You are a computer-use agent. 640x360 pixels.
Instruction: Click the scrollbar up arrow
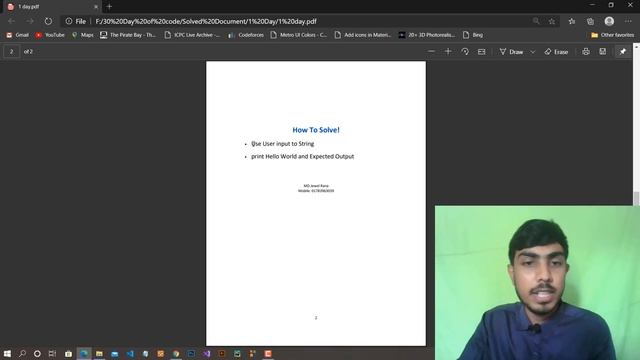click(x=636, y=46)
